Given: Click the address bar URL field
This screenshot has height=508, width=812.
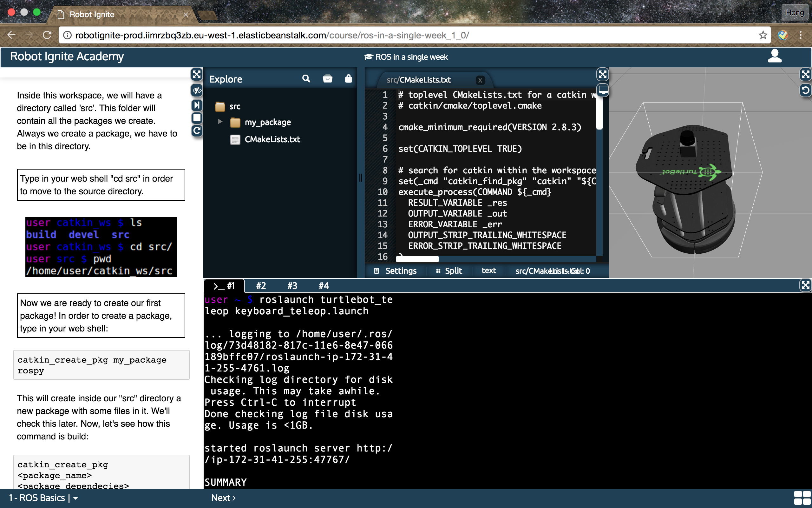Looking at the screenshot, I should tap(414, 35).
